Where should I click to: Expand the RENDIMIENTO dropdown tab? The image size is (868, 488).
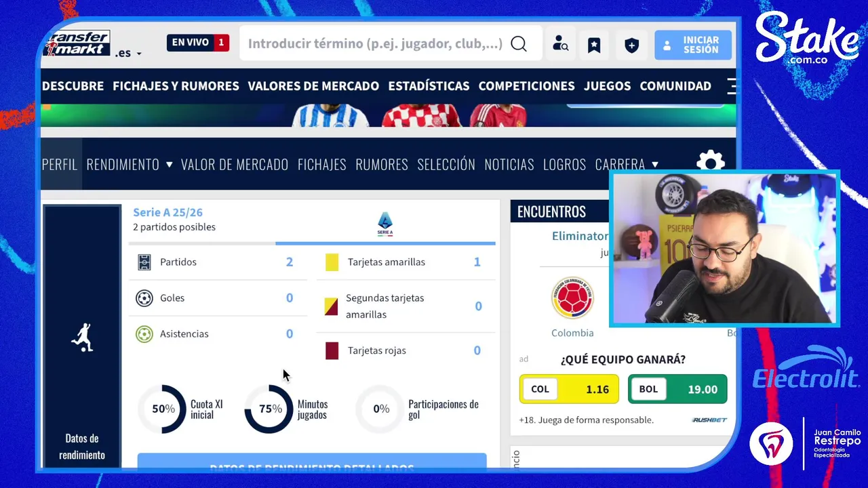pyautogui.click(x=130, y=164)
